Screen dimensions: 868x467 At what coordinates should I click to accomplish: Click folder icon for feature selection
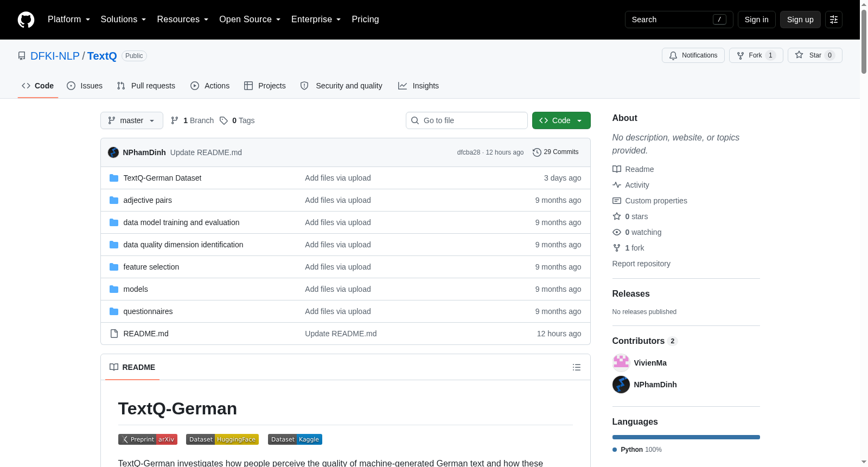click(x=114, y=267)
